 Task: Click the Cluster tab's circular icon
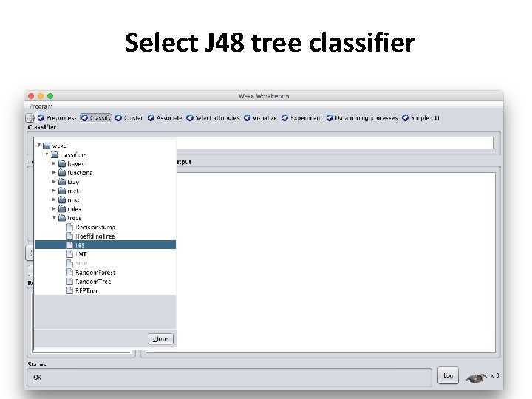click(118, 118)
